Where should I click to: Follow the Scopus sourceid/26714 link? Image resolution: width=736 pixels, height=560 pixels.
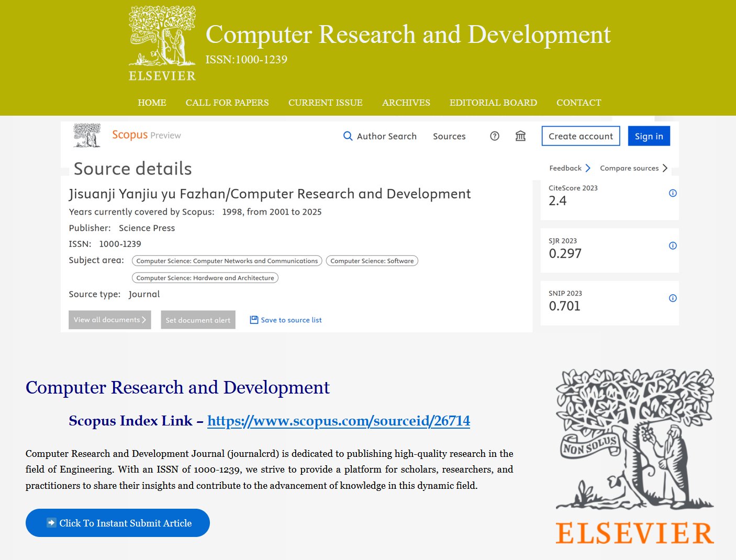[338, 421]
